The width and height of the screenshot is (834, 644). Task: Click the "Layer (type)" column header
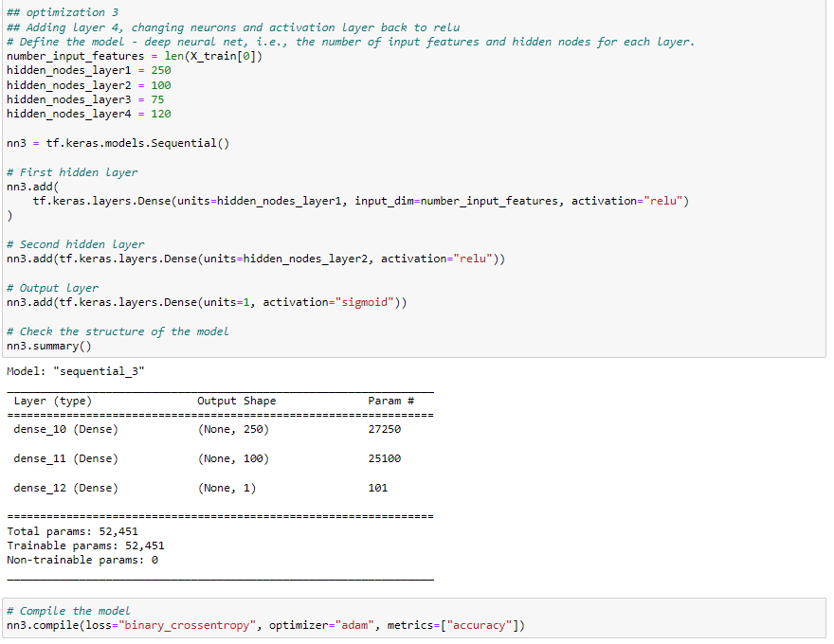pos(53,402)
